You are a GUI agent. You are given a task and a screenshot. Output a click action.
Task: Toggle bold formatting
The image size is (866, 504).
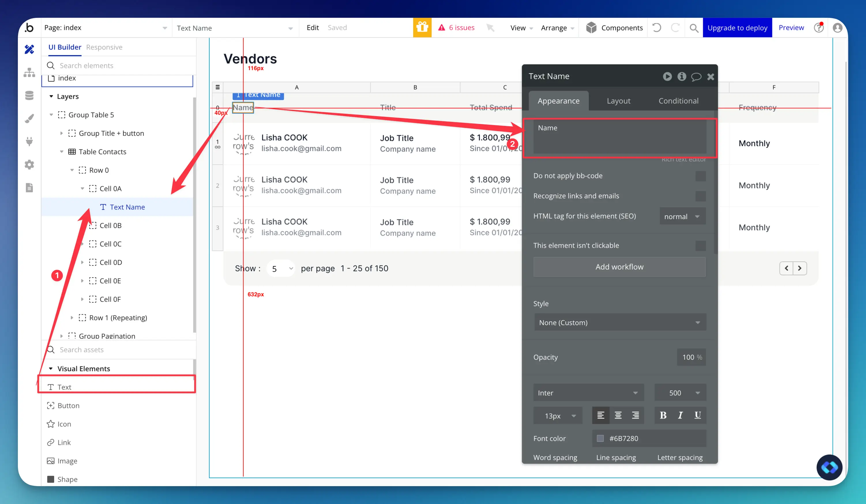click(x=663, y=416)
